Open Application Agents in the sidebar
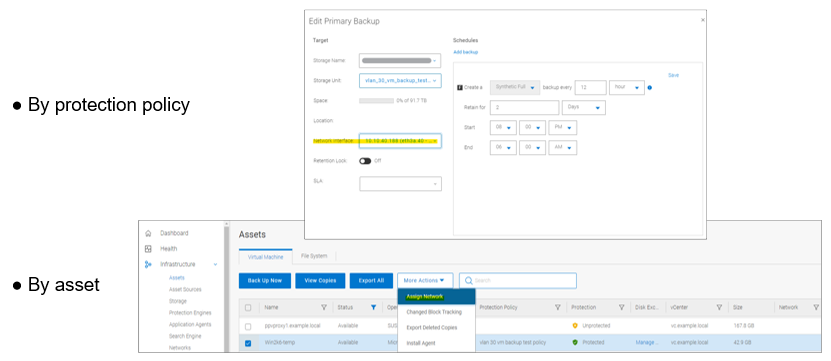831x361 pixels. point(190,324)
